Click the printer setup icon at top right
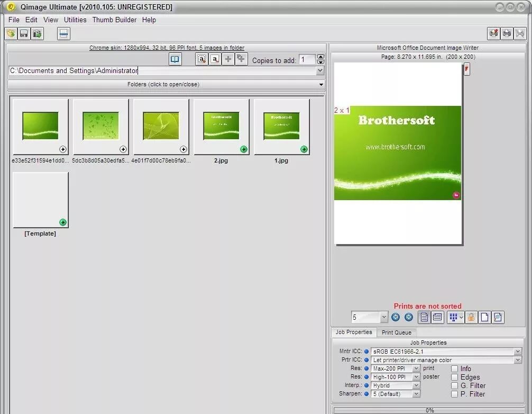532x414 pixels. 494,33
